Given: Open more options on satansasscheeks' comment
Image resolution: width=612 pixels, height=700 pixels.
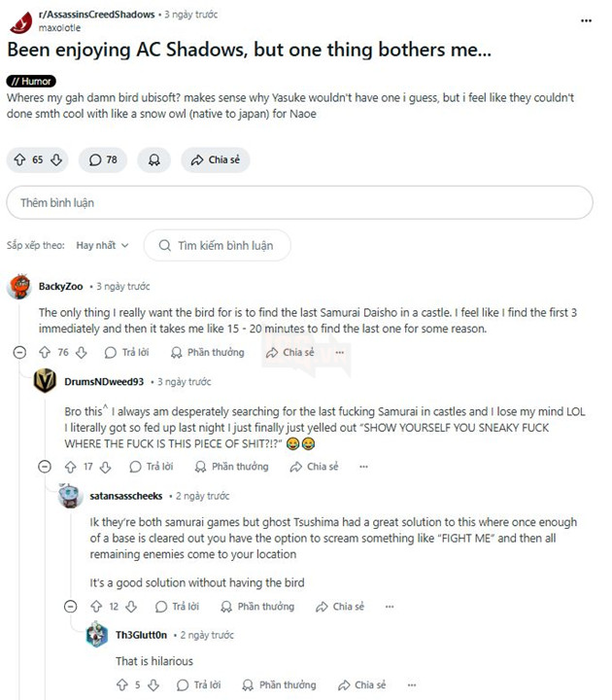Looking at the screenshot, I should click(x=390, y=607).
